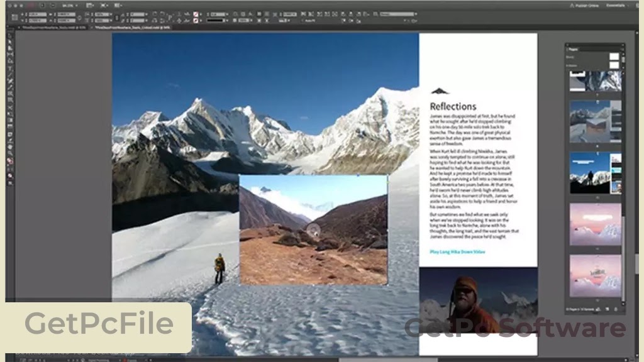Select the Rectangle tool
The height and width of the screenshot is (362, 644).
pos(10,100)
